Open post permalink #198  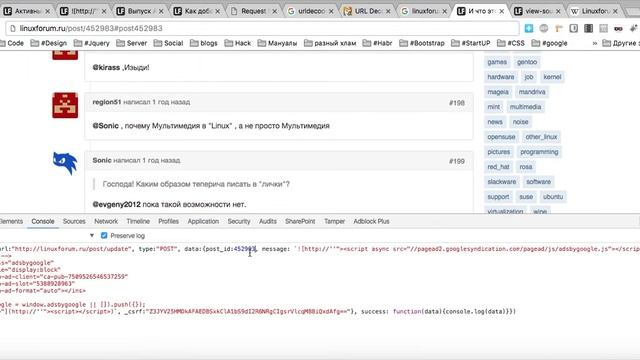pos(457,103)
